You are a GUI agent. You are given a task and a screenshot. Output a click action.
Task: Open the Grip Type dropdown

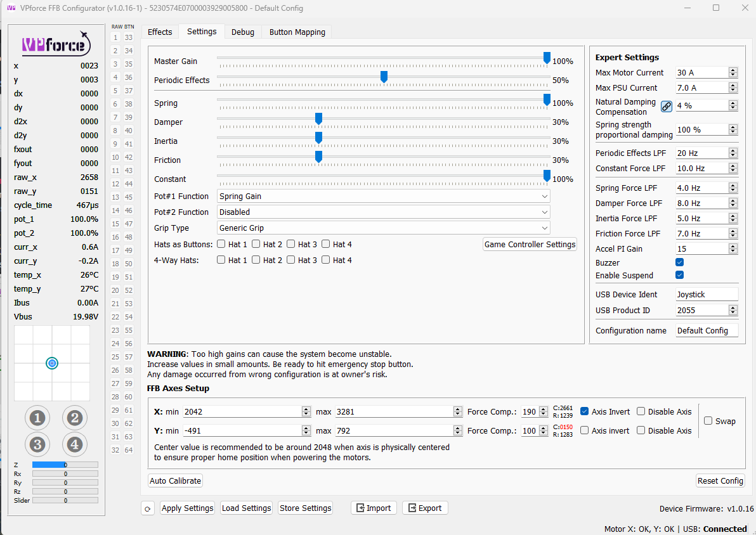click(x=383, y=228)
